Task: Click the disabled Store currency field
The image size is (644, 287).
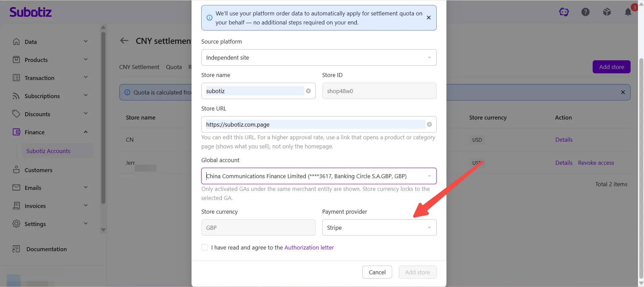Action: 258,228
